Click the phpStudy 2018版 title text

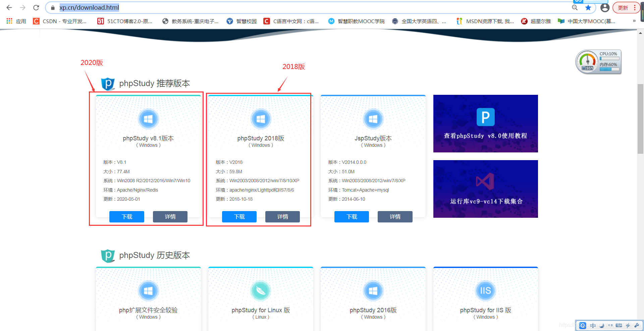click(261, 138)
